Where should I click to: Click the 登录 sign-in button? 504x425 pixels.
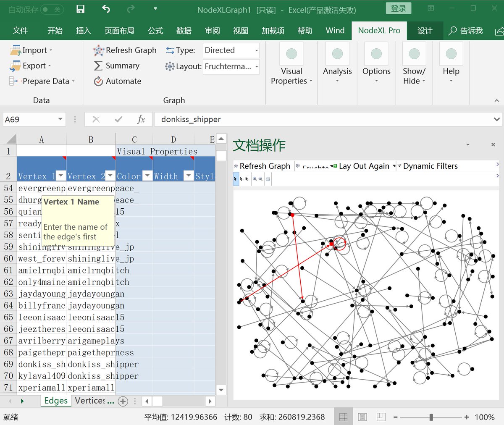point(399,9)
